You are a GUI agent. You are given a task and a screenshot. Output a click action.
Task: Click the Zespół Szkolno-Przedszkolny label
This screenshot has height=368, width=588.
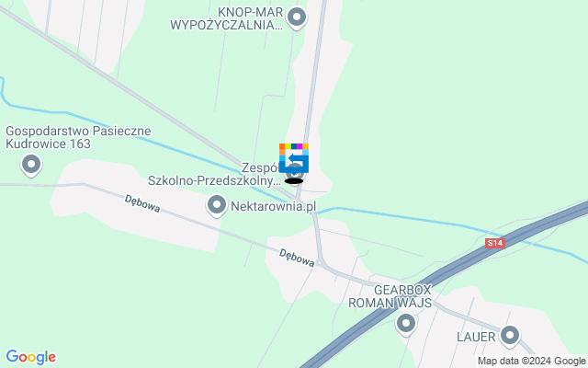tap(214, 174)
